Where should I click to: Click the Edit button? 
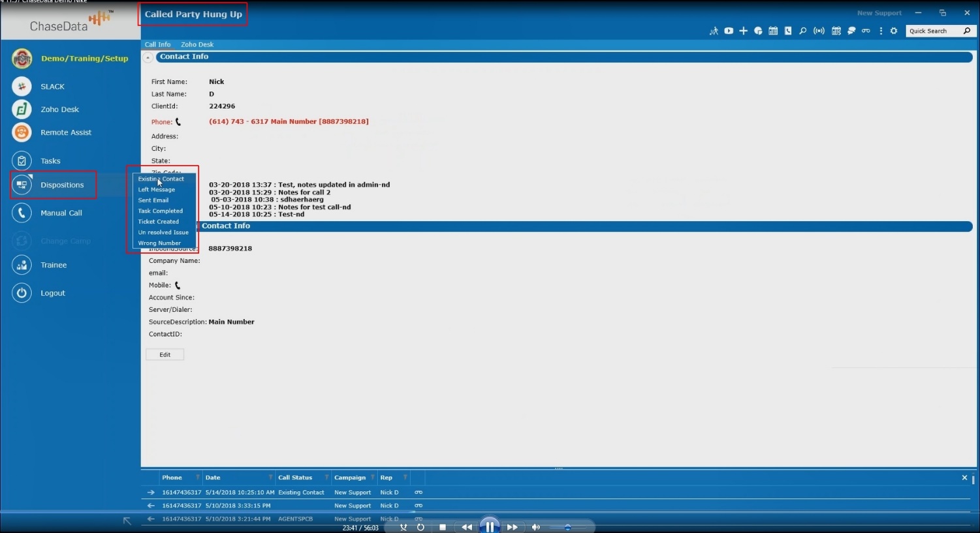tap(165, 355)
